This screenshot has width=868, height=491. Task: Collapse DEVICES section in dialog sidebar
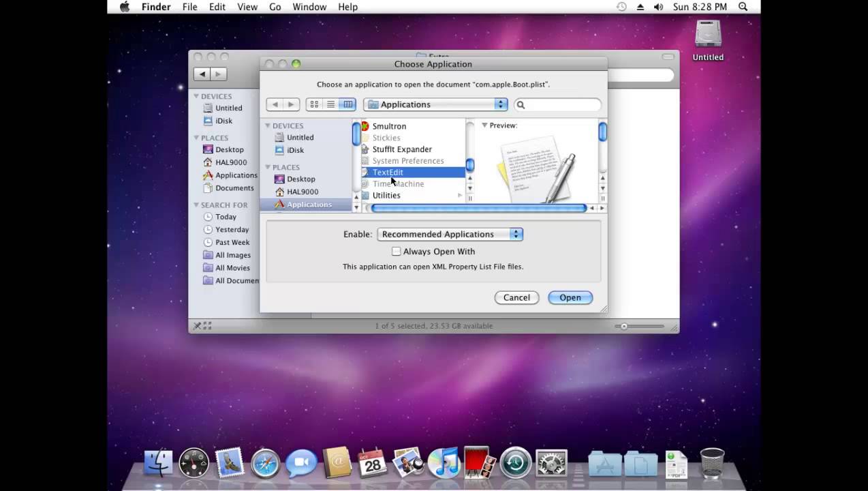tap(268, 125)
